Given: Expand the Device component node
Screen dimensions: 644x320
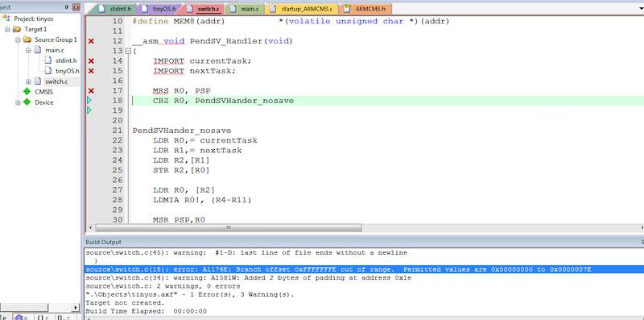Looking at the screenshot, I should click(18, 102).
